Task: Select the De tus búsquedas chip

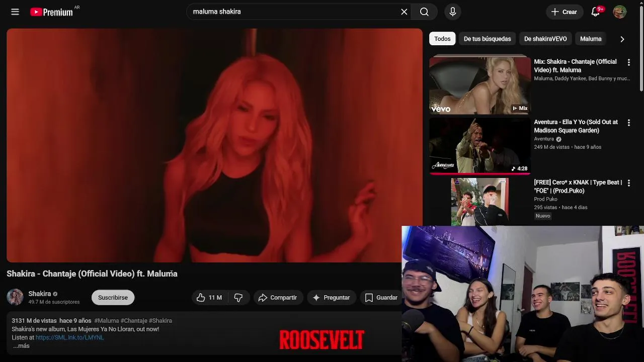Action: coord(487,39)
